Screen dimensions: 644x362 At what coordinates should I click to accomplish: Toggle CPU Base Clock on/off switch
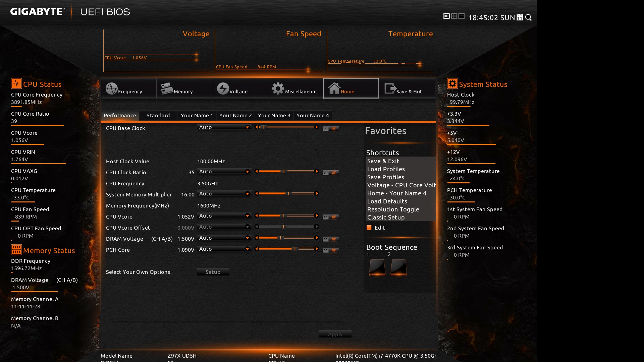click(x=330, y=128)
